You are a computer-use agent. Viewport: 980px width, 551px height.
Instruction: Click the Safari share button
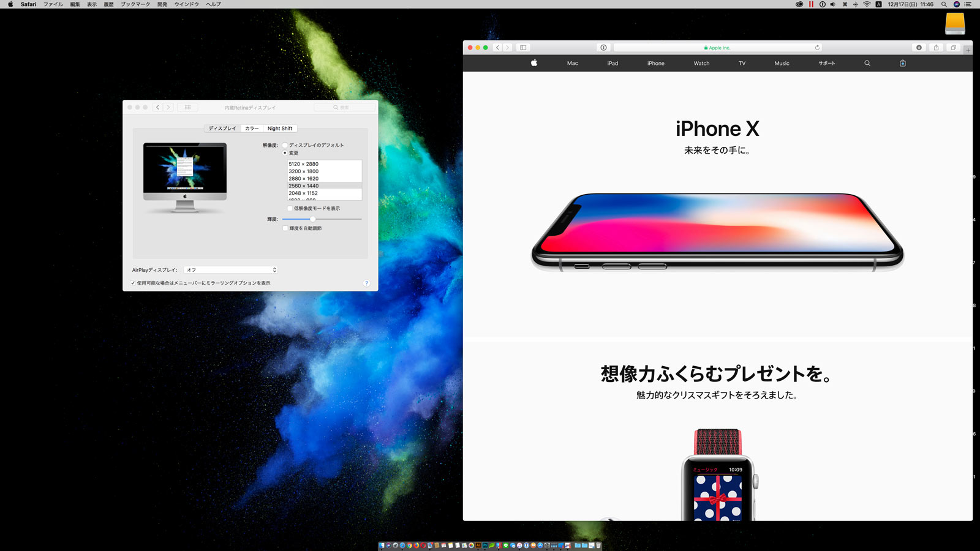[x=936, y=47]
